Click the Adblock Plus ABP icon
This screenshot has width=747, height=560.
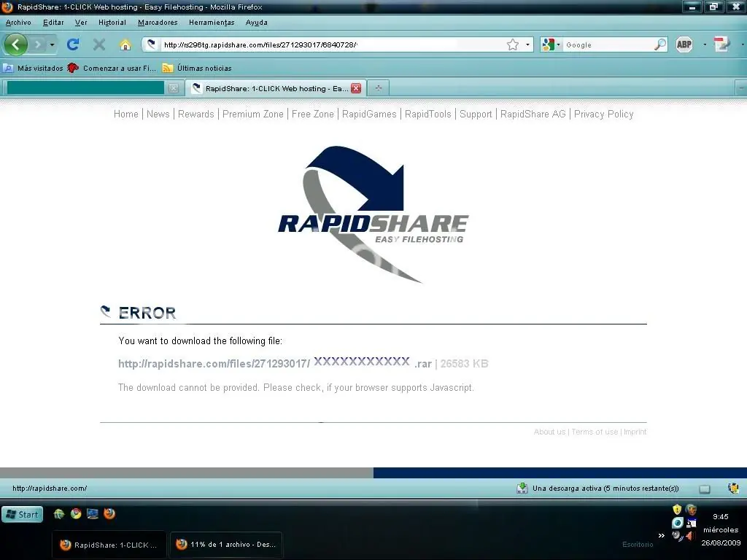(x=684, y=44)
